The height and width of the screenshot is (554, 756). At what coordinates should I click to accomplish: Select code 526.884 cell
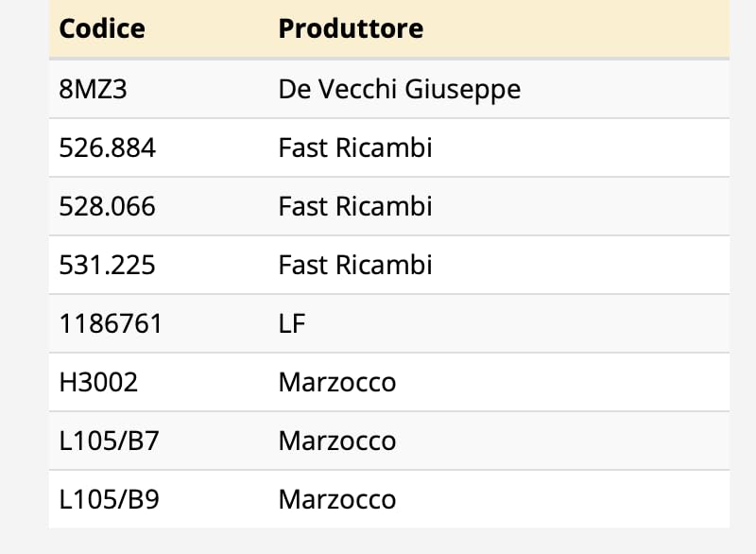point(107,147)
